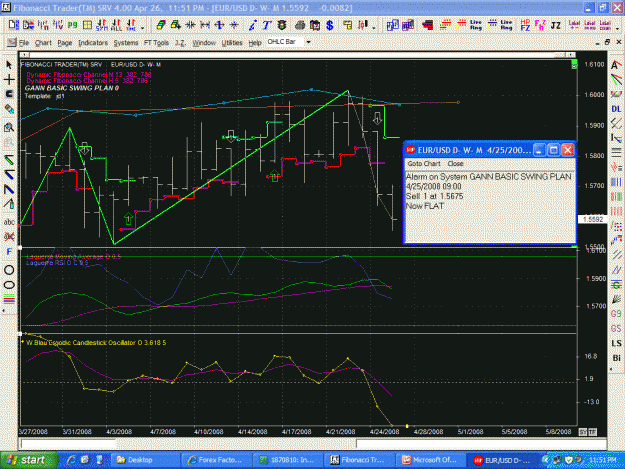The height and width of the screenshot is (469, 625).
Task: Select the green trend line tool
Action: (x=9, y=160)
